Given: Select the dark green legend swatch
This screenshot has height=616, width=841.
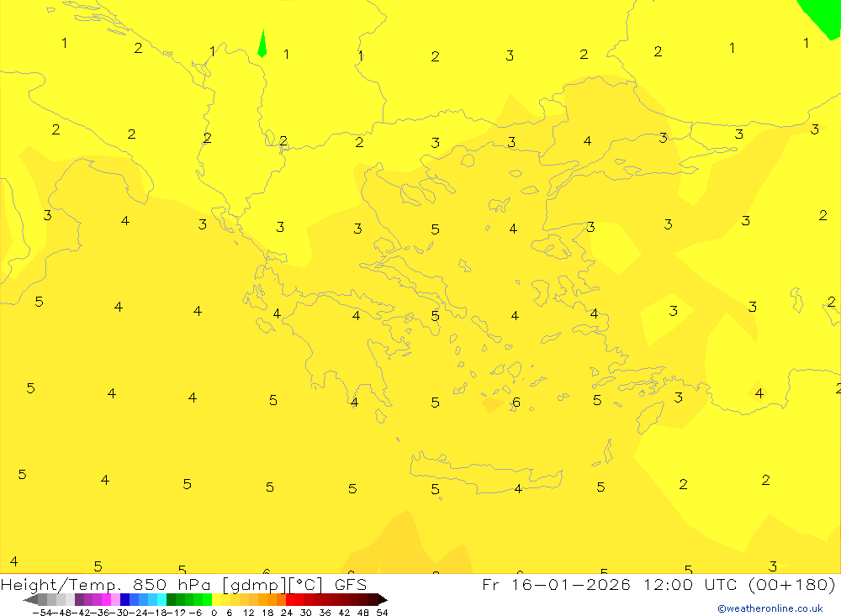Looking at the screenshot, I should tap(171, 600).
